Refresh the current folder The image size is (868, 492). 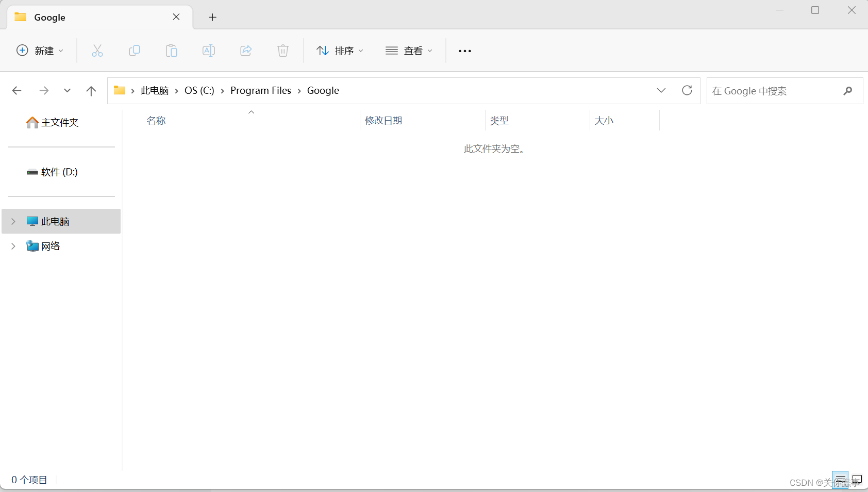687,91
